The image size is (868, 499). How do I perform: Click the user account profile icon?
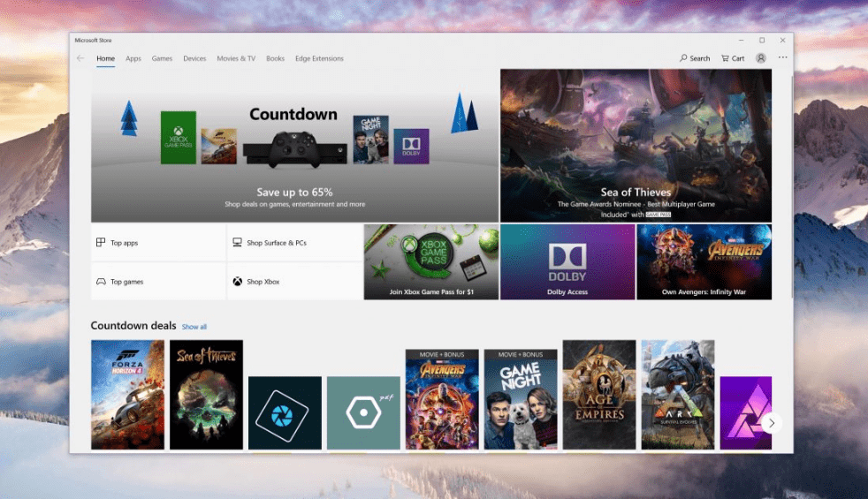pos(761,58)
